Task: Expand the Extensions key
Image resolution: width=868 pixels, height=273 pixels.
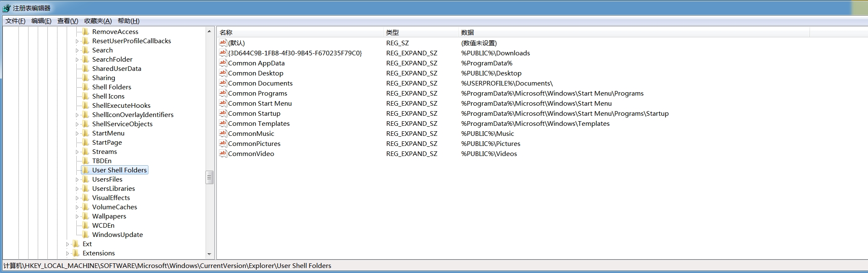Action: click(x=68, y=253)
